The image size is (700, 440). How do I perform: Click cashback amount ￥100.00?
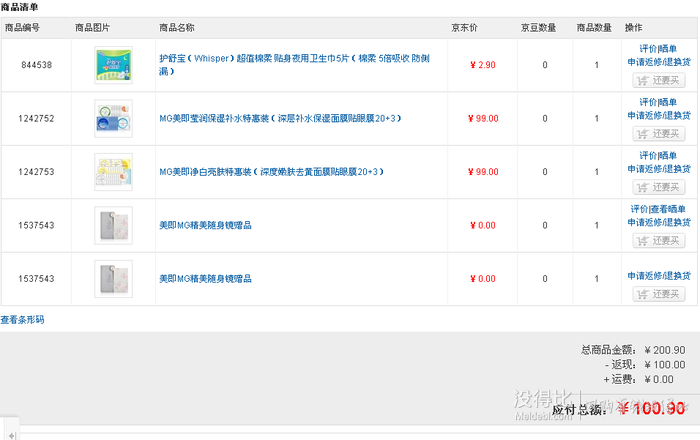[x=665, y=365]
